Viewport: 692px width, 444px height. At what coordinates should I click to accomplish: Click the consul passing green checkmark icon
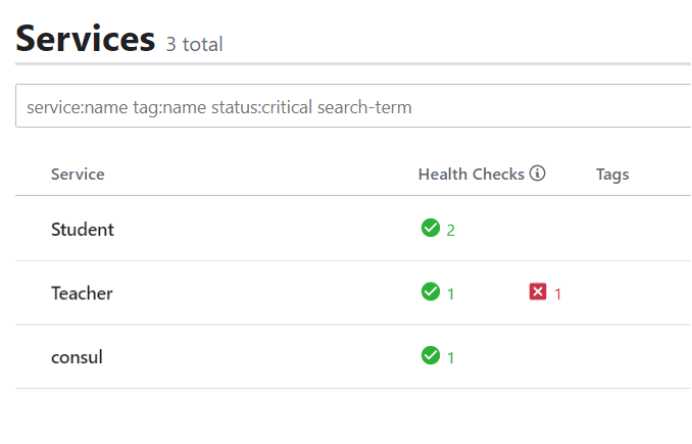pyautogui.click(x=430, y=355)
